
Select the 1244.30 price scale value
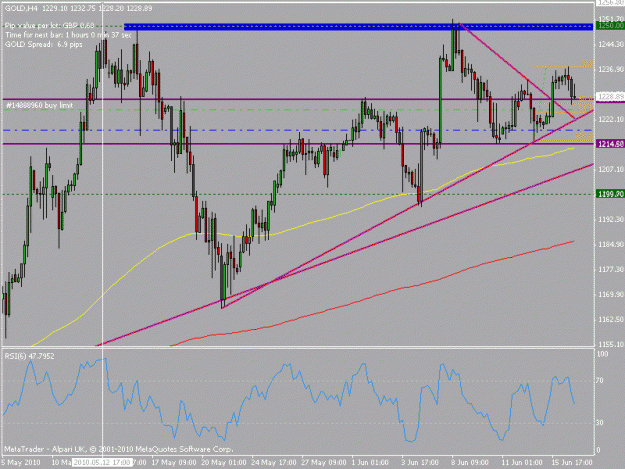(x=611, y=44)
